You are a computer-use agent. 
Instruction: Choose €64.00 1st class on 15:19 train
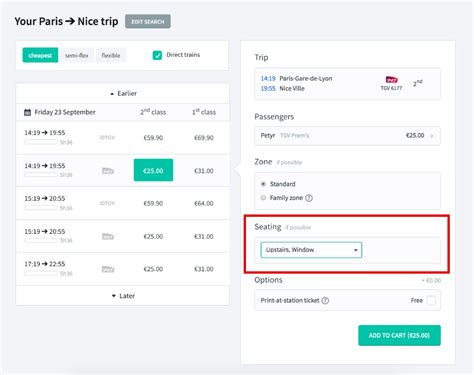point(204,203)
